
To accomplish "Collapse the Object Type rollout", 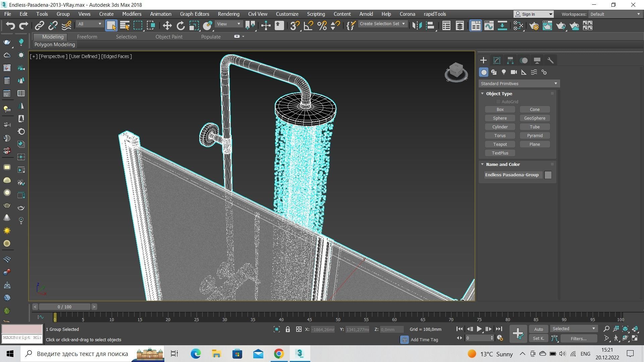I will point(483,94).
